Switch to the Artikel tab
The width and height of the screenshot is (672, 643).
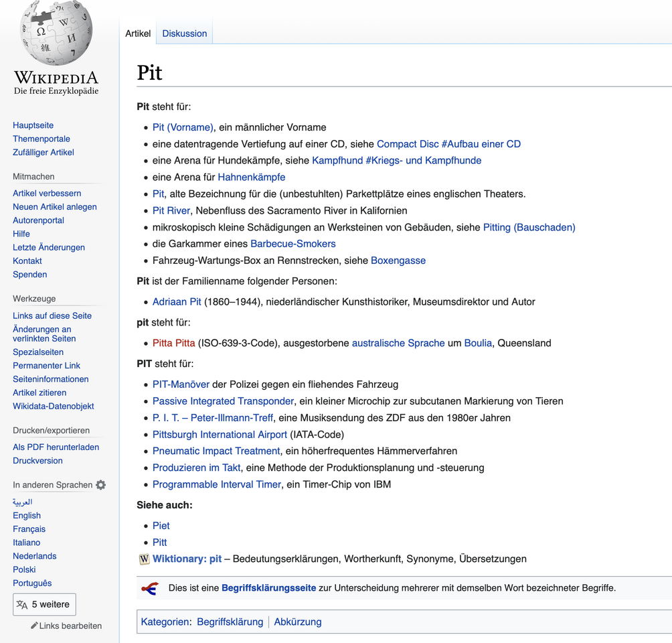click(x=138, y=33)
